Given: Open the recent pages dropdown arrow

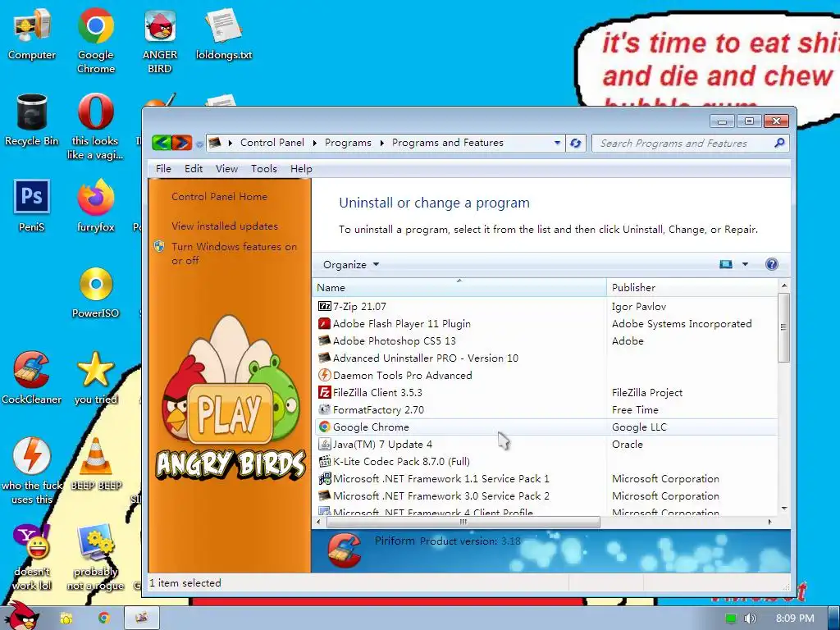Looking at the screenshot, I should pyautogui.click(x=199, y=144).
